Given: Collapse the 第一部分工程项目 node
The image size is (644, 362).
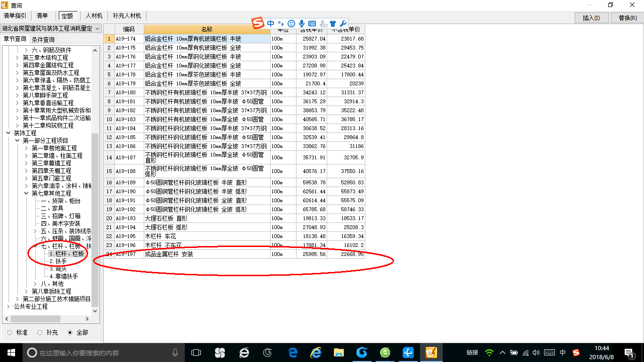Looking at the screenshot, I should (x=17, y=140).
